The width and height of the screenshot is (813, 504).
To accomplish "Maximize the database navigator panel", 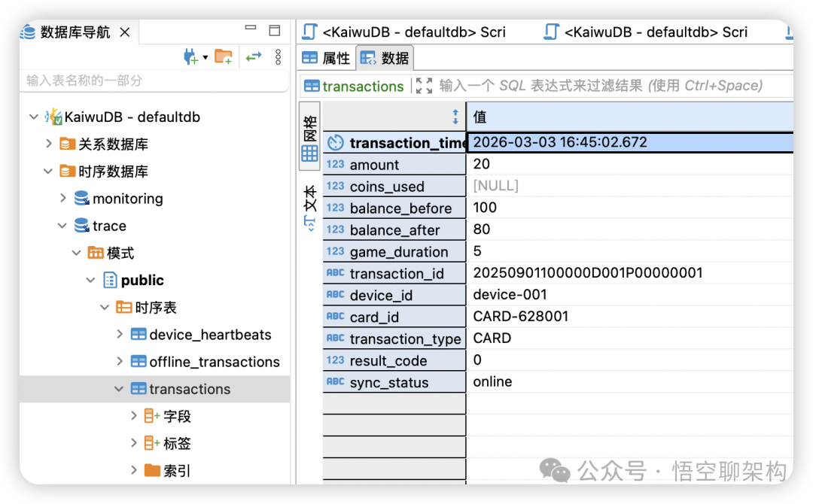I will coord(275,31).
